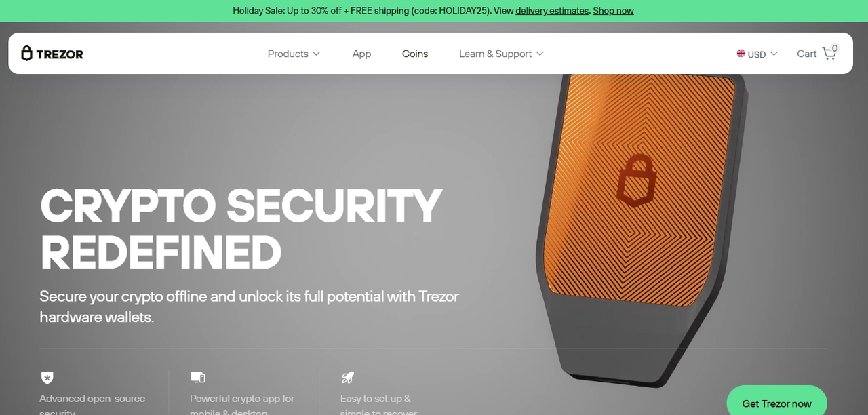
Task: Open the Coins menu item
Action: (x=415, y=54)
